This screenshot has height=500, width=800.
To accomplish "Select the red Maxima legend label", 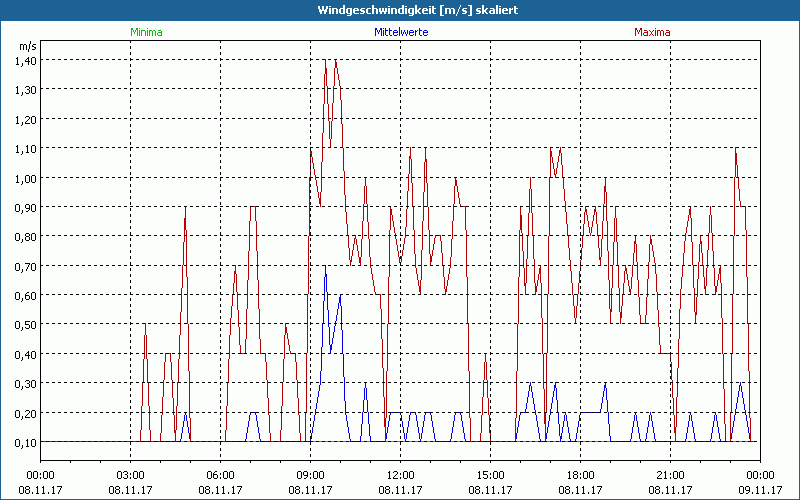I will point(652,32).
